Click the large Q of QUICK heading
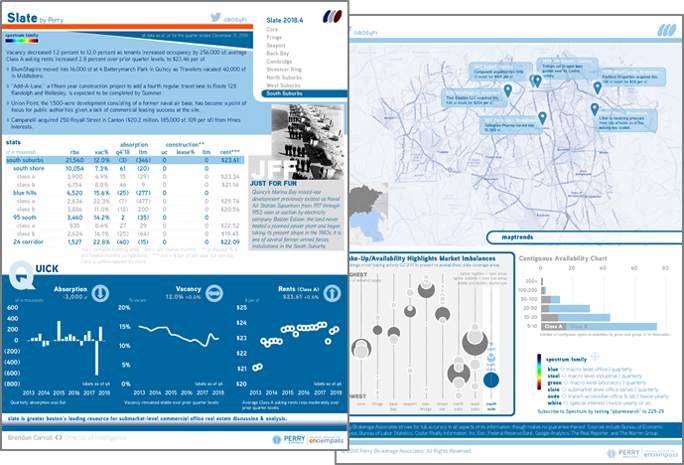 point(21,275)
